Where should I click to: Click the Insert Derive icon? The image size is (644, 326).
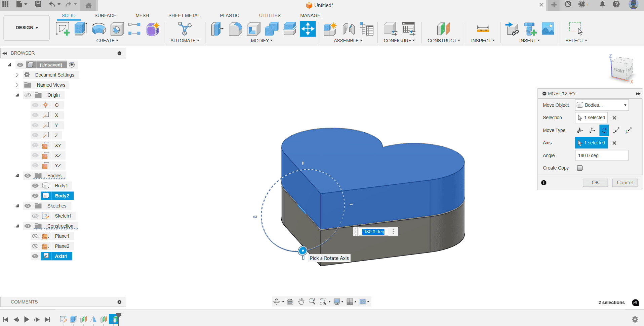512,29
